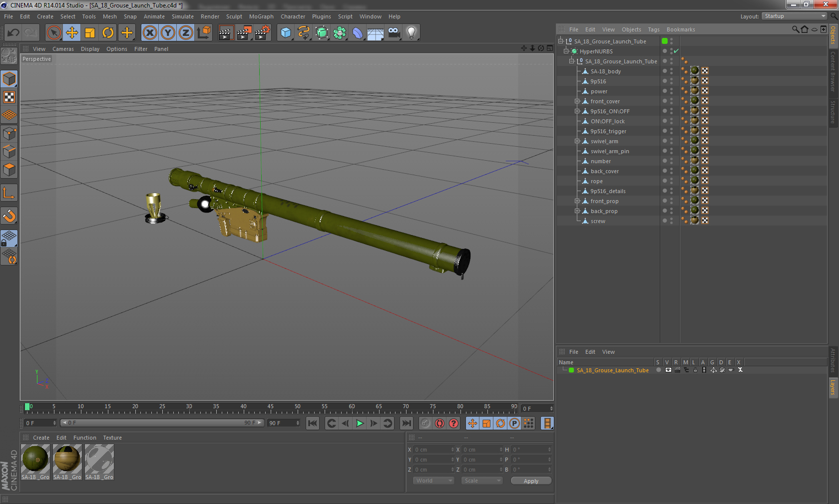Viewport: 839px width, 504px height.
Task: Activate the Scale tool
Action: (90, 33)
